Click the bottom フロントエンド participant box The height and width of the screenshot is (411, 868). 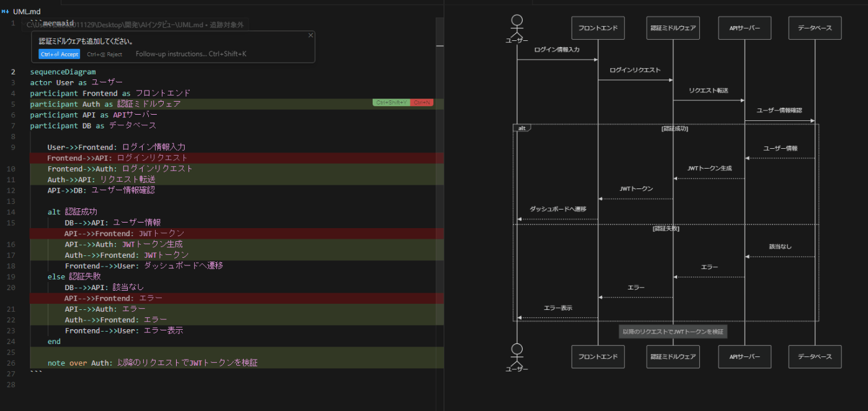click(598, 356)
